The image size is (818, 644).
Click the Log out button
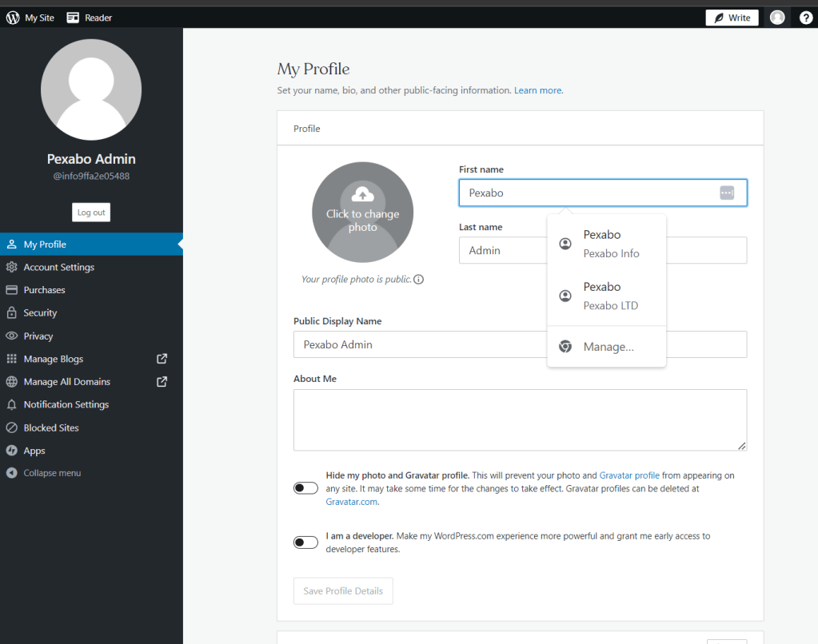point(91,213)
